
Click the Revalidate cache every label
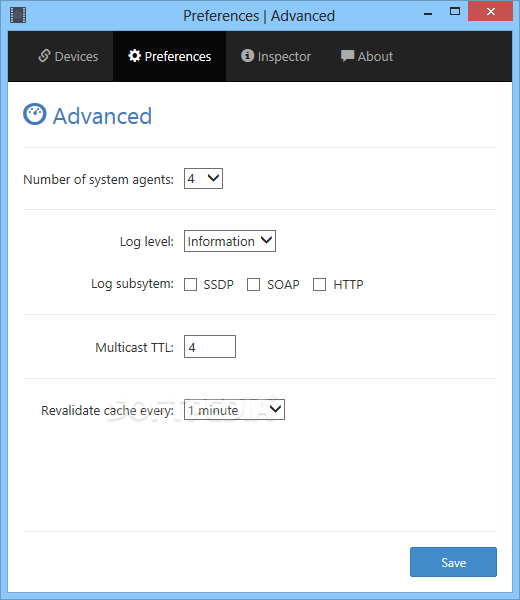click(108, 411)
